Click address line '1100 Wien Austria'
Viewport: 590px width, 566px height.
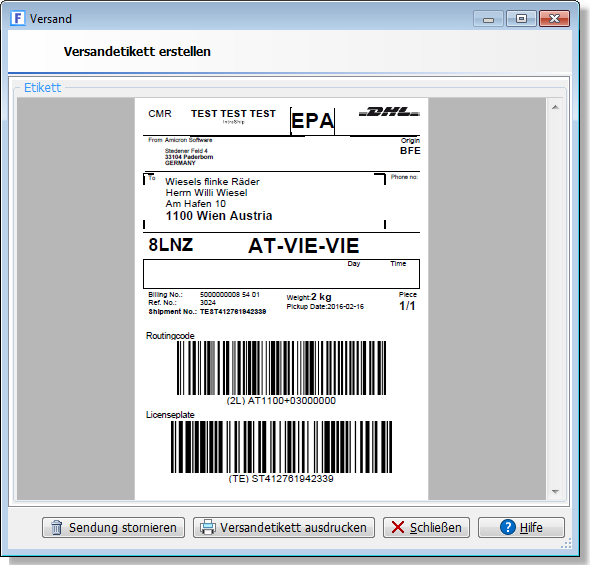[x=219, y=216]
